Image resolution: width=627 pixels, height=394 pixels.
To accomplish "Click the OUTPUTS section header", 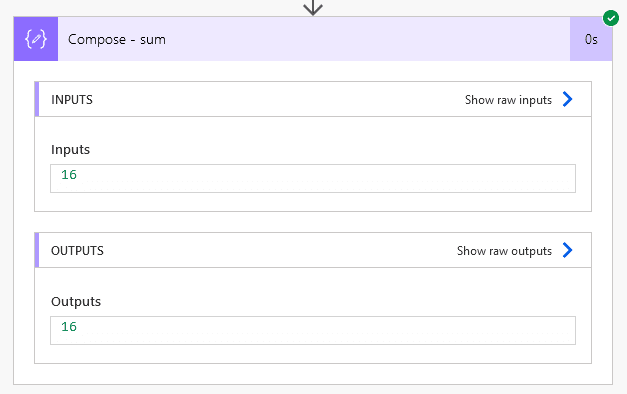I will click(313, 250).
